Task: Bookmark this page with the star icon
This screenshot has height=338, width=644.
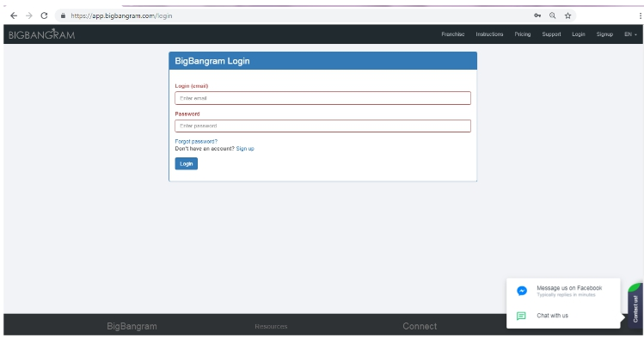Action: pyautogui.click(x=567, y=15)
